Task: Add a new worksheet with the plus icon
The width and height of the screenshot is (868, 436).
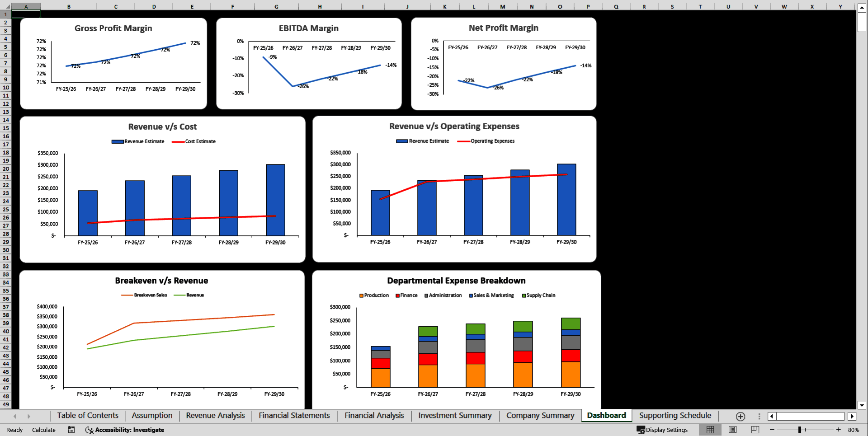Action: (741, 416)
